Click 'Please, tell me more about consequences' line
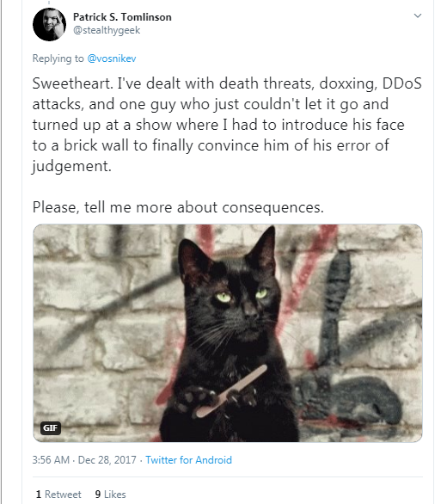Viewport: 441px width, 504px height. pos(178,207)
